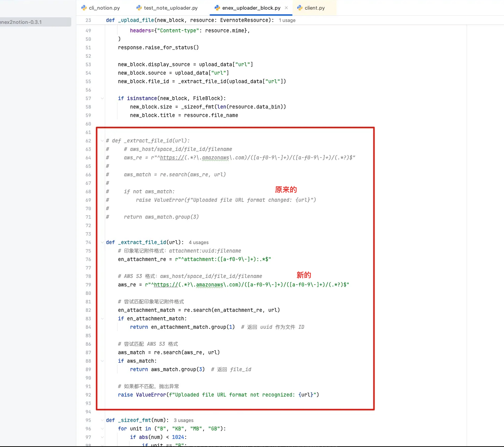Fold the if aws_match block at line 88
The image size is (504, 447).
click(x=102, y=361)
